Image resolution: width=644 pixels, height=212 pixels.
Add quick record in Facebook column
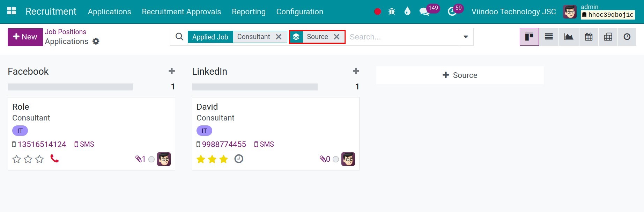[171, 71]
